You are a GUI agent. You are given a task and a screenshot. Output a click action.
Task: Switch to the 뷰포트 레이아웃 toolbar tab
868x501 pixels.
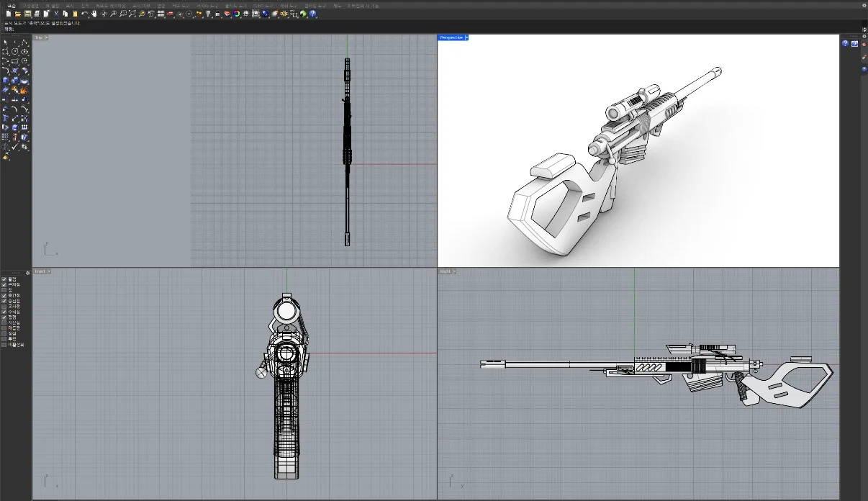coord(111,5)
